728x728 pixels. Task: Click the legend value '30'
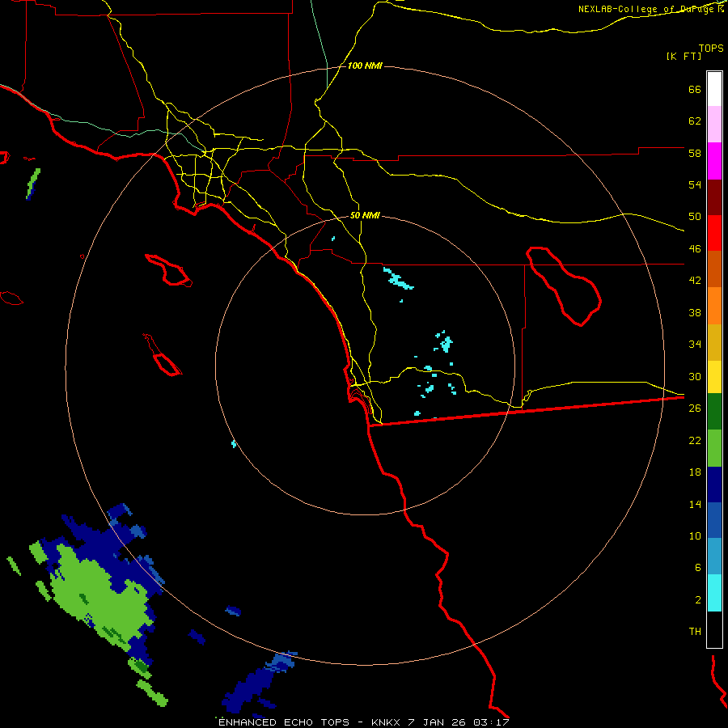(x=695, y=376)
